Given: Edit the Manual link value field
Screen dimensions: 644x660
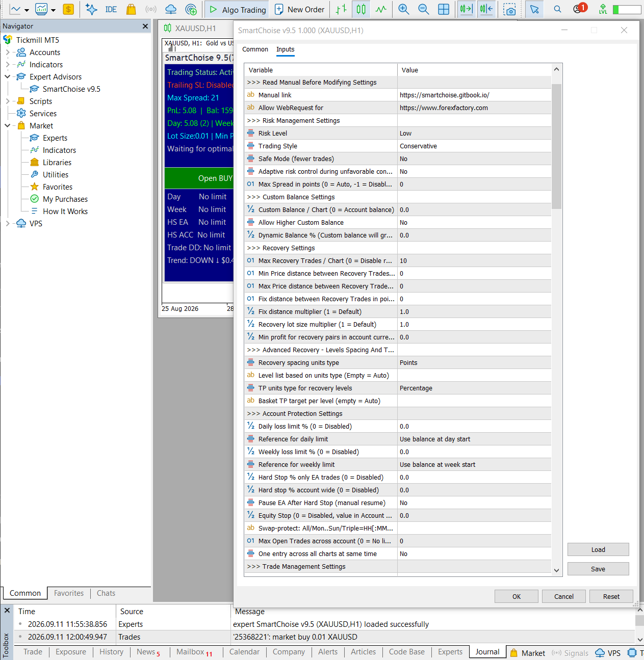Looking at the screenshot, I should coord(474,95).
